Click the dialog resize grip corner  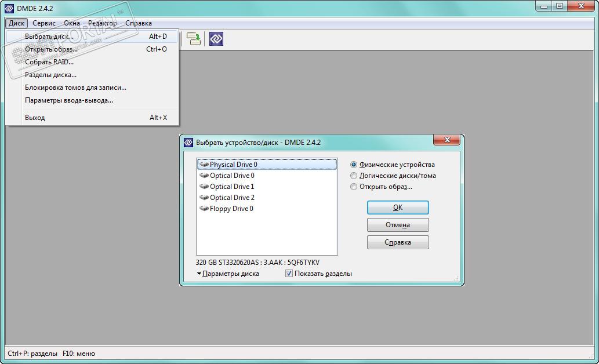pyautogui.click(x=456, y=278)
